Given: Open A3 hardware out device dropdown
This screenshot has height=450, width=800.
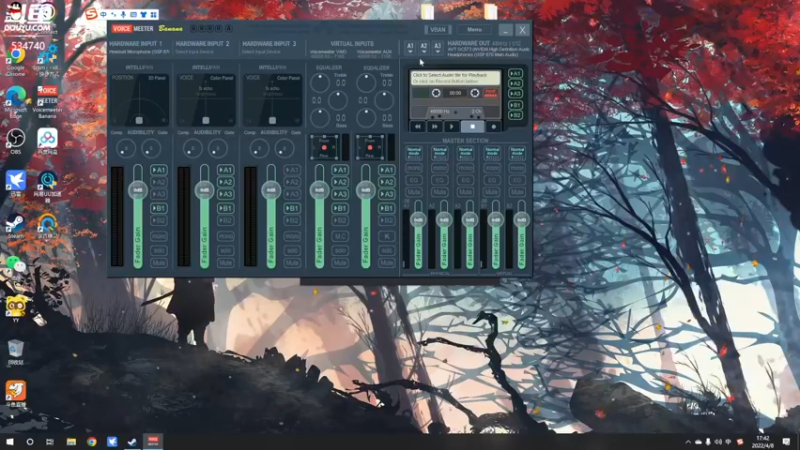Looking at the screenshot, I should pos(438,48).
